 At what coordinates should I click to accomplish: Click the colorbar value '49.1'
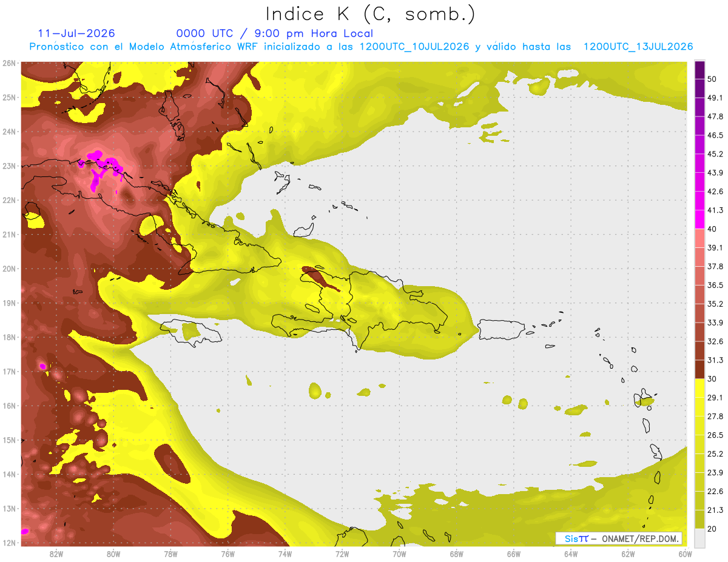pos(715,98)
